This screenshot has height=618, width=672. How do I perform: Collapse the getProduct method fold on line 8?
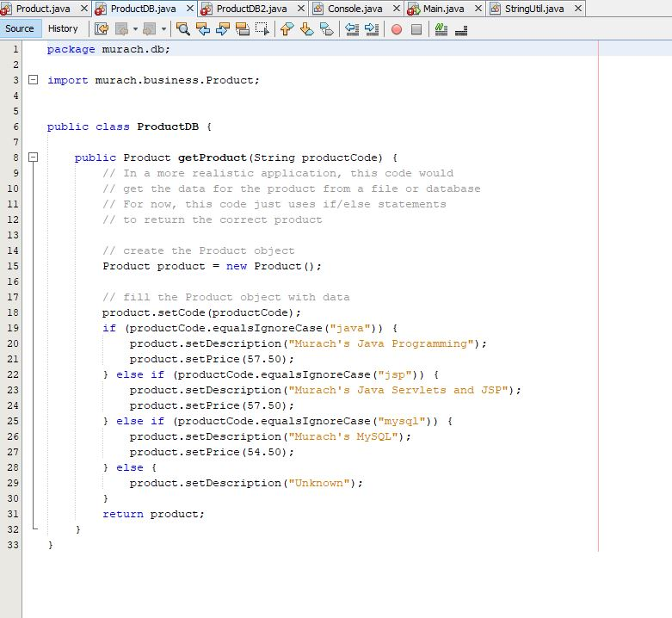point(33,158)
